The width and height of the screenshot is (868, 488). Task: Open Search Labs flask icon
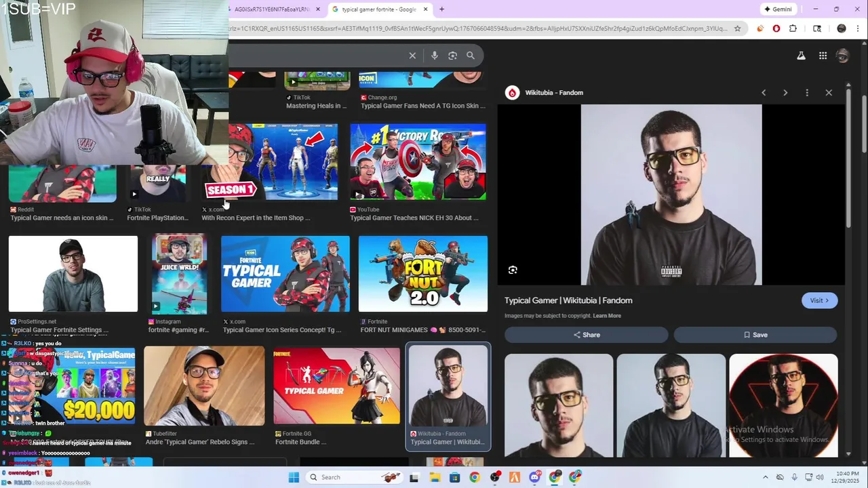[x=801, y=56]
